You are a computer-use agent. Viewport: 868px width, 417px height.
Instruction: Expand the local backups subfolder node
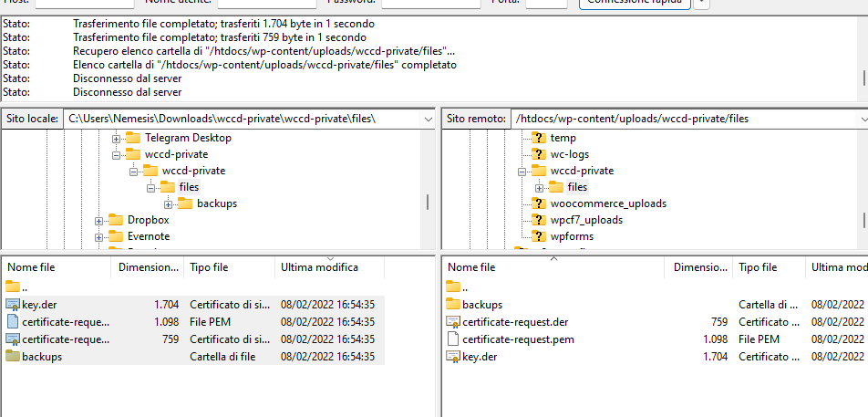click(168, 204)
